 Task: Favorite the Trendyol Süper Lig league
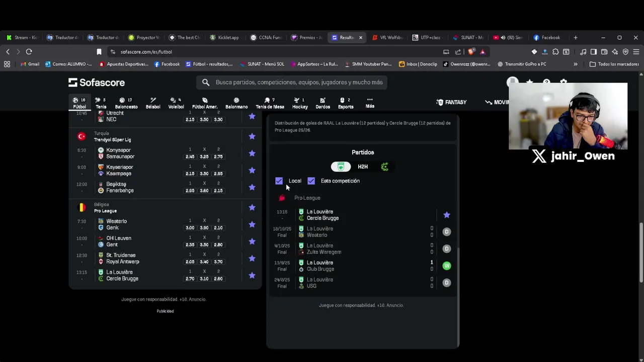pyautogui.click(x=252, y=136)
